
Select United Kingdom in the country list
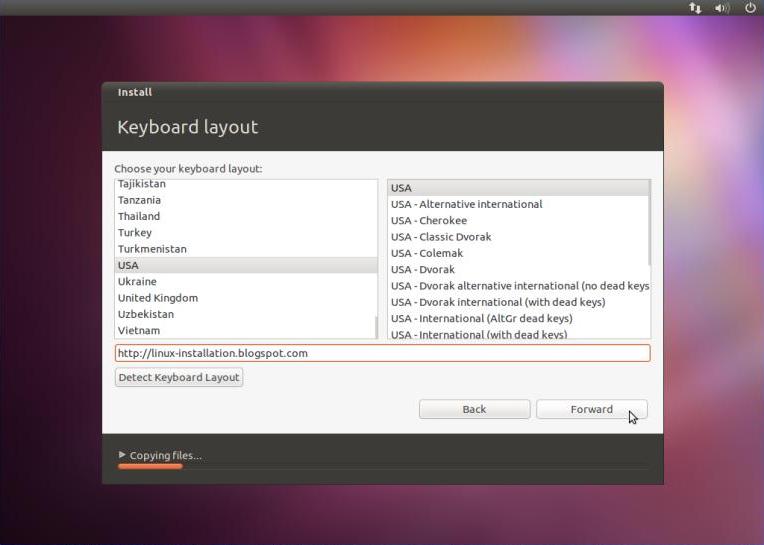[x=246, y=298]
